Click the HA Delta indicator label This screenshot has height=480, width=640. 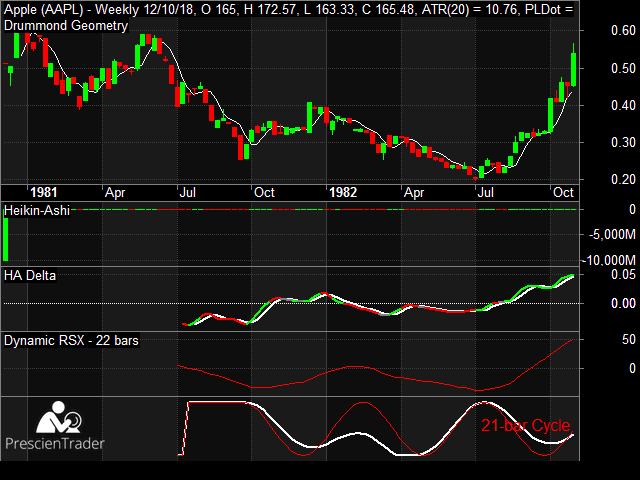(x=30, y=276)
